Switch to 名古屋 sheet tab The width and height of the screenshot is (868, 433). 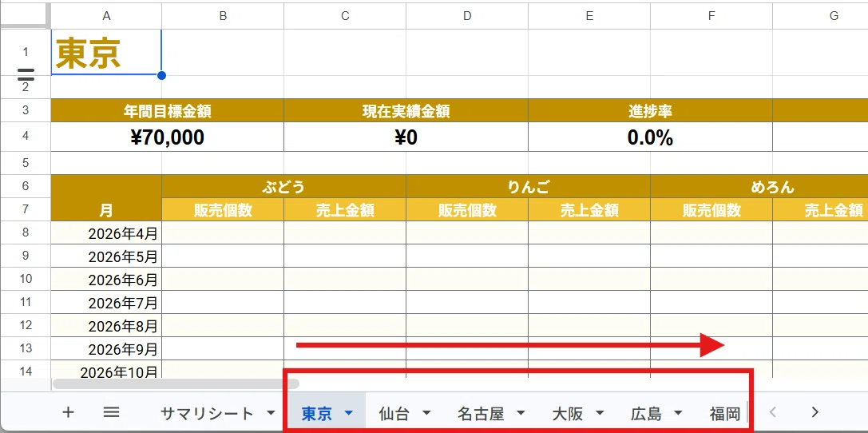(x=481, y=412)
